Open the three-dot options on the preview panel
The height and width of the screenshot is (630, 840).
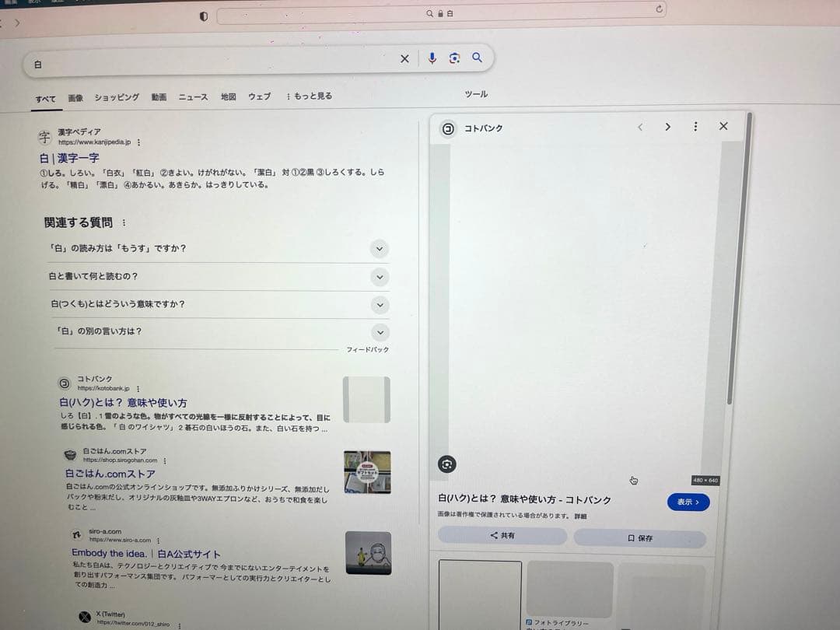point(695,126)
